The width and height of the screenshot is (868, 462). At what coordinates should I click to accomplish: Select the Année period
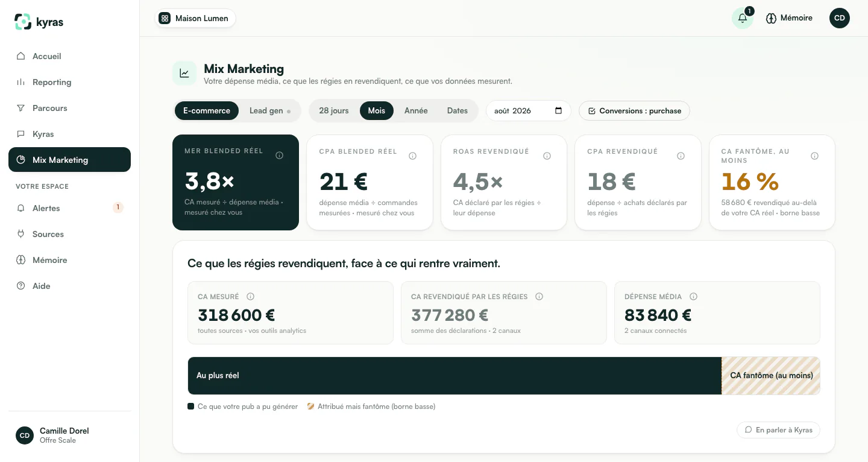click(416, 111)
